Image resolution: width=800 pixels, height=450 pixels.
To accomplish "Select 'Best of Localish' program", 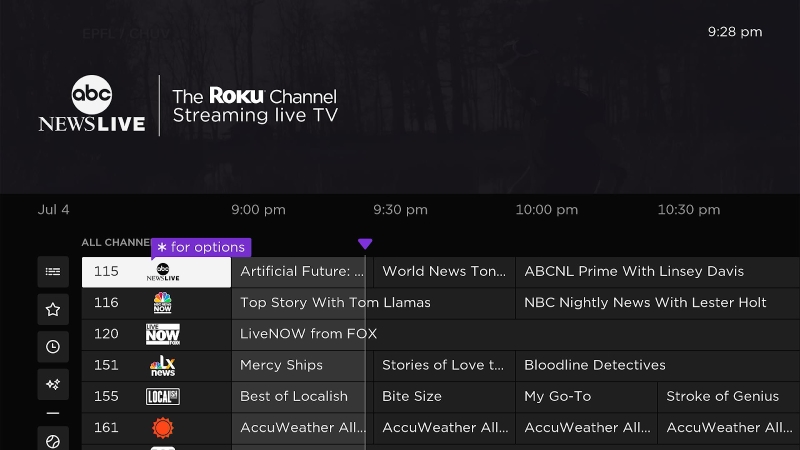I will tap(302, 396).
